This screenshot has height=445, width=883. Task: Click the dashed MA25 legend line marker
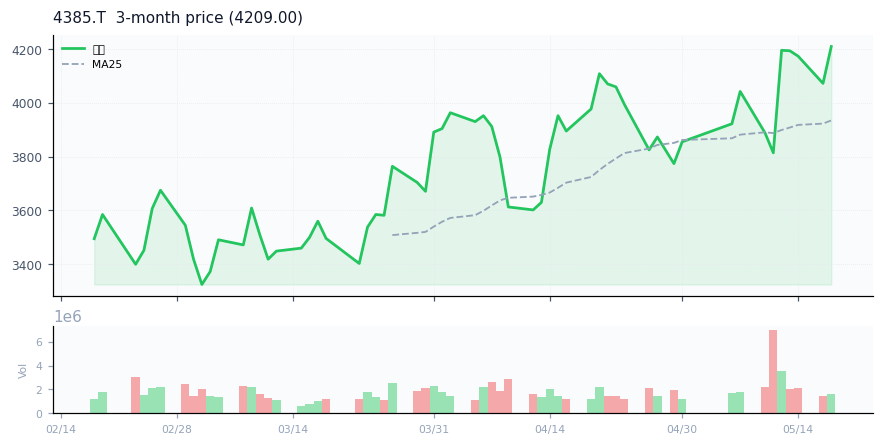coord(73,64)
